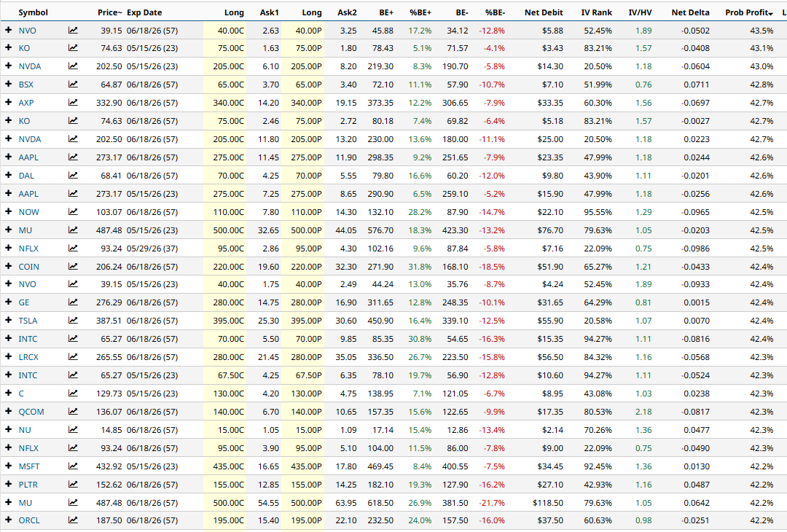Expand the TSLA row with plus sign
Viewport: 787px width, 532px height.
[8, 320]
